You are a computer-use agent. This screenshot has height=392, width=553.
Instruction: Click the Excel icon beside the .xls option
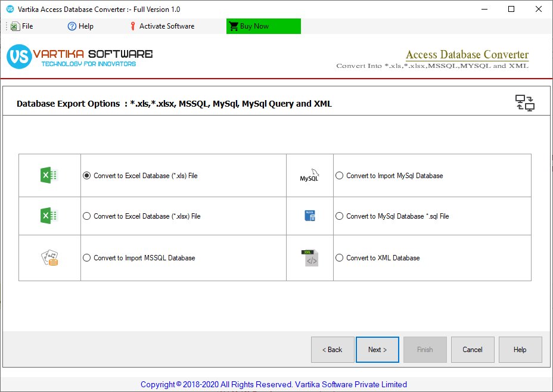49,175
